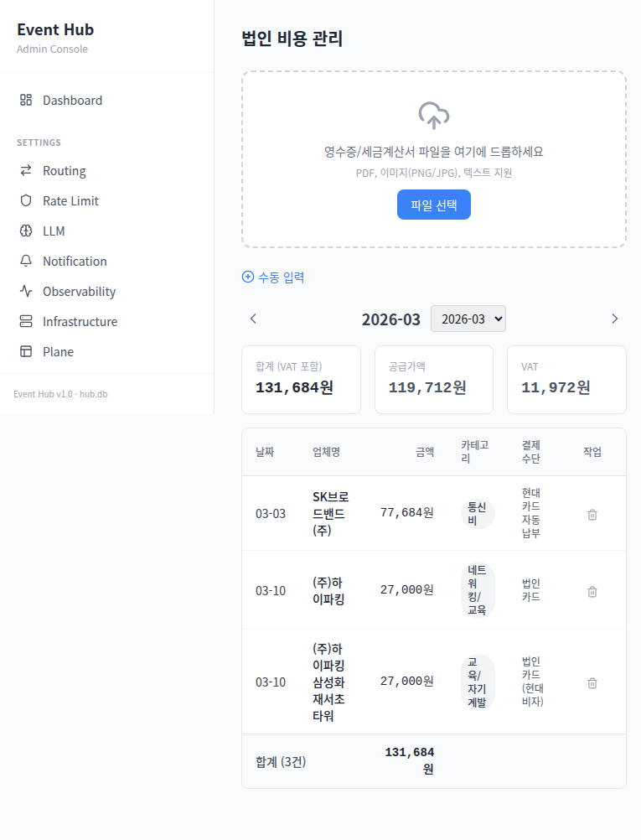Click the LLM brain icon

[x=26, y=231]
